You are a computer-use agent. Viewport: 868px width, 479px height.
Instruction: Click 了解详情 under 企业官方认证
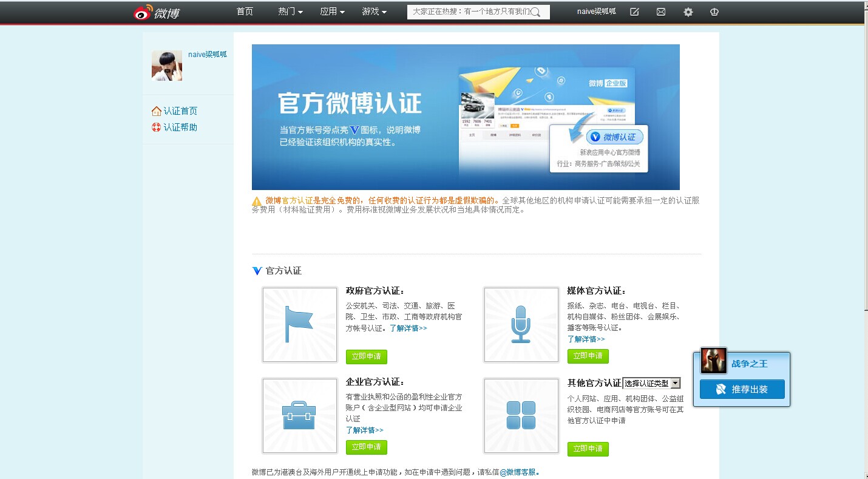point(365,430)
